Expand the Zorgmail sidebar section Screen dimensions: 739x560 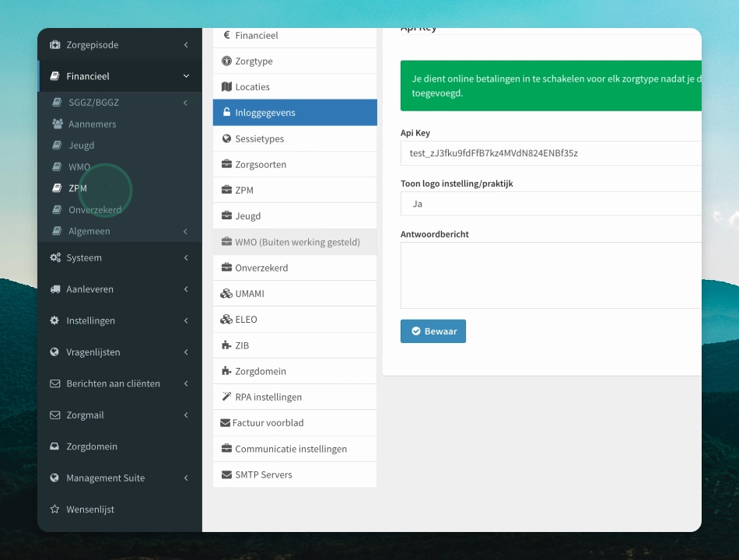(186, 415)
